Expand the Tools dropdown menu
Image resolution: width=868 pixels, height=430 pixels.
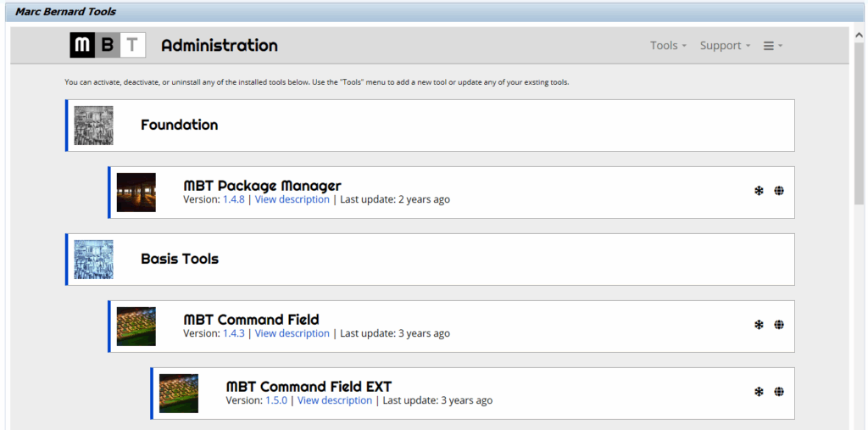pyautogui.click(x=668, y=46)
